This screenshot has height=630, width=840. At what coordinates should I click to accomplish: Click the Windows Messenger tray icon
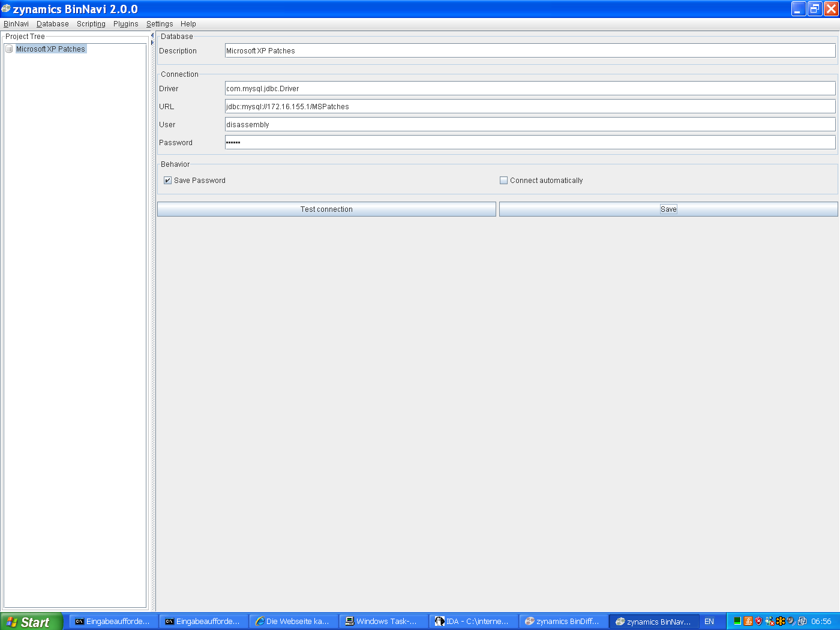tap(770, 621)
